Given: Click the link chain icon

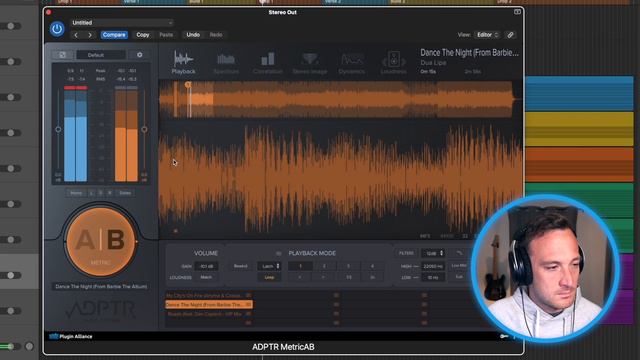Looking at the screenshot, I should tap(510, 35).
